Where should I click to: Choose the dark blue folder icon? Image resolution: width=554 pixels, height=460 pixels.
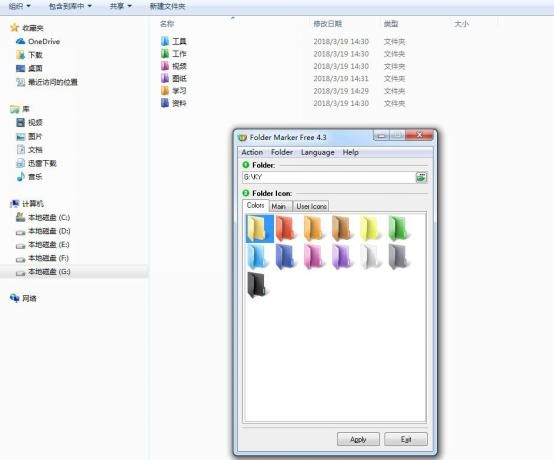click(x=285, y=257)
